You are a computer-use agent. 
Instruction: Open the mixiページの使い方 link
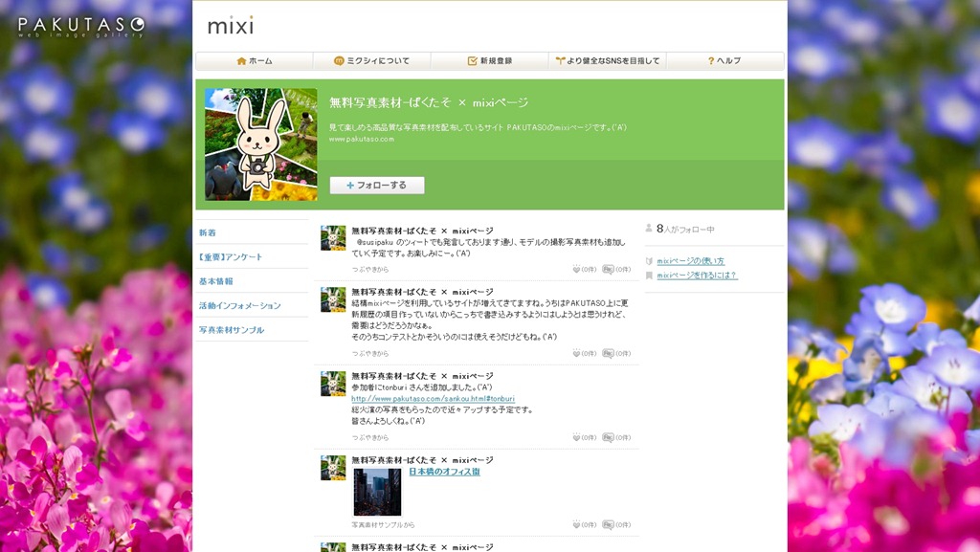point(691,261)
